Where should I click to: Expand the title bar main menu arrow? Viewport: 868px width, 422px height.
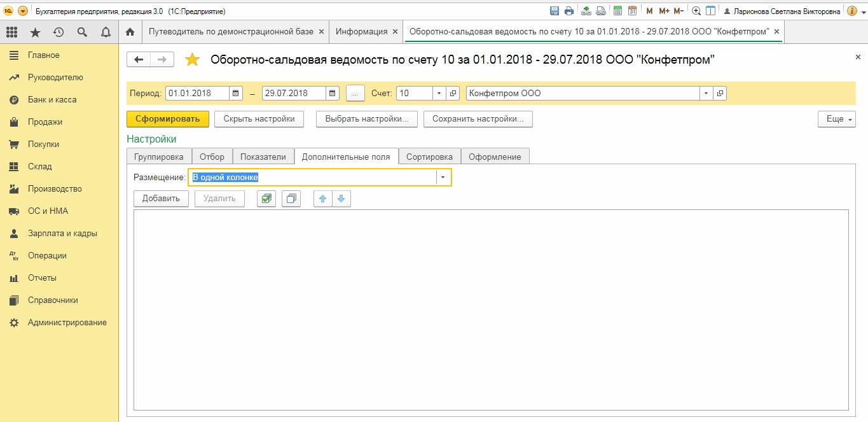click(23, 11)
